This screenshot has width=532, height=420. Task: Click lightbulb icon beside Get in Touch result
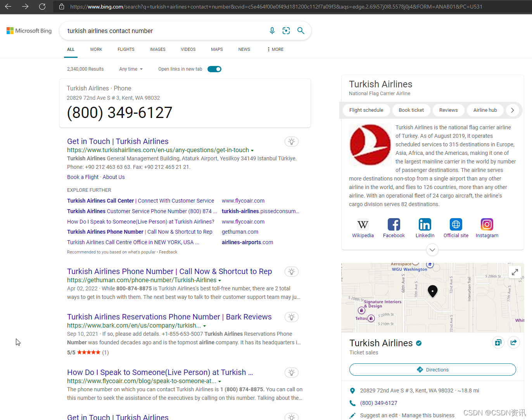[x=292, y=142]
